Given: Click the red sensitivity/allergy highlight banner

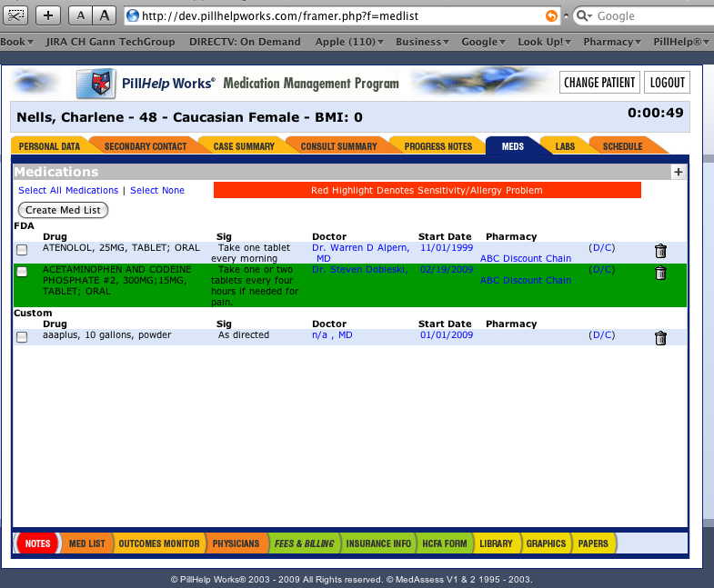Looking at the screenshot, I should pos(427,191).
